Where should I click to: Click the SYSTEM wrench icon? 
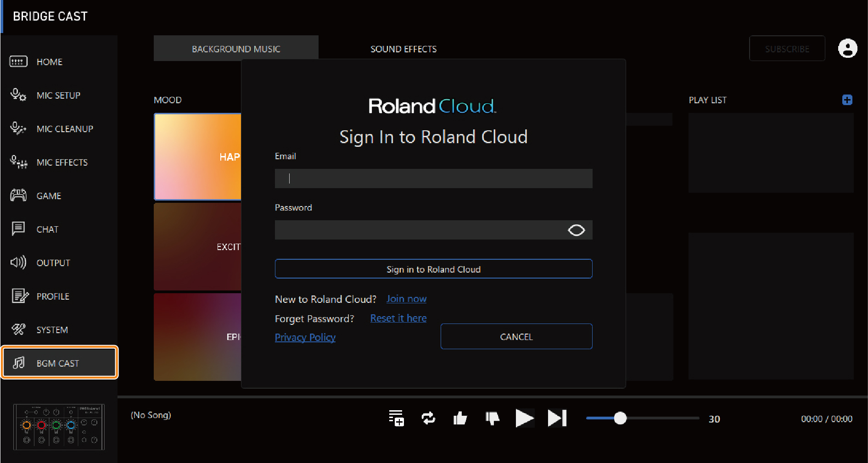click(x=18, y=329)
